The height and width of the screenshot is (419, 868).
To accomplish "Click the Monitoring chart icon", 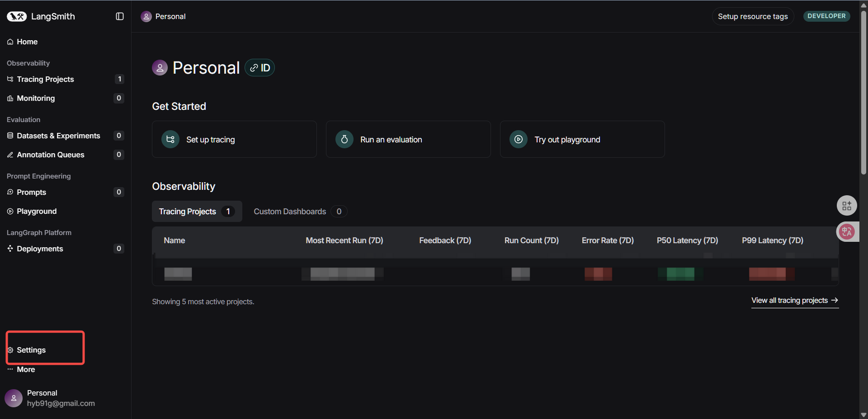I will tap(10, 98).
